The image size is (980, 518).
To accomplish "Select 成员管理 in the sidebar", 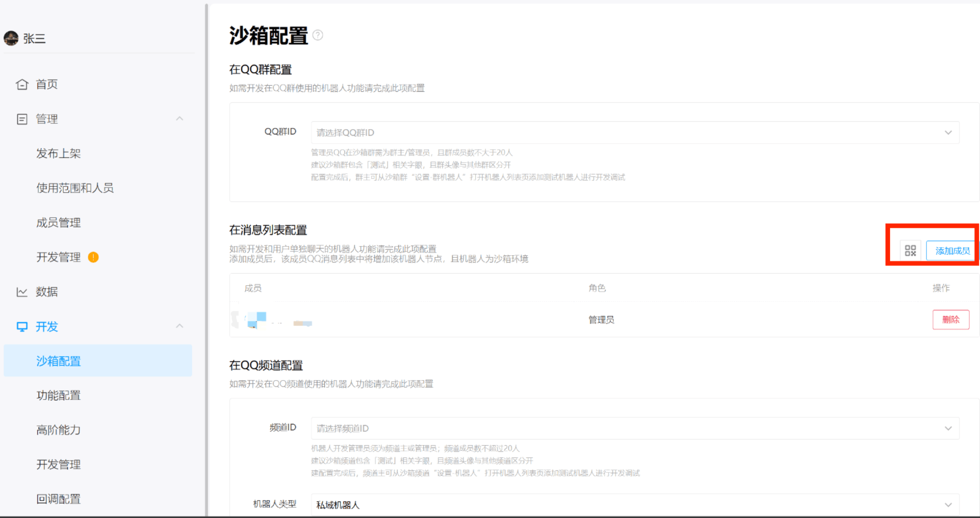I will pyautogui.click(x=58, y=223).
